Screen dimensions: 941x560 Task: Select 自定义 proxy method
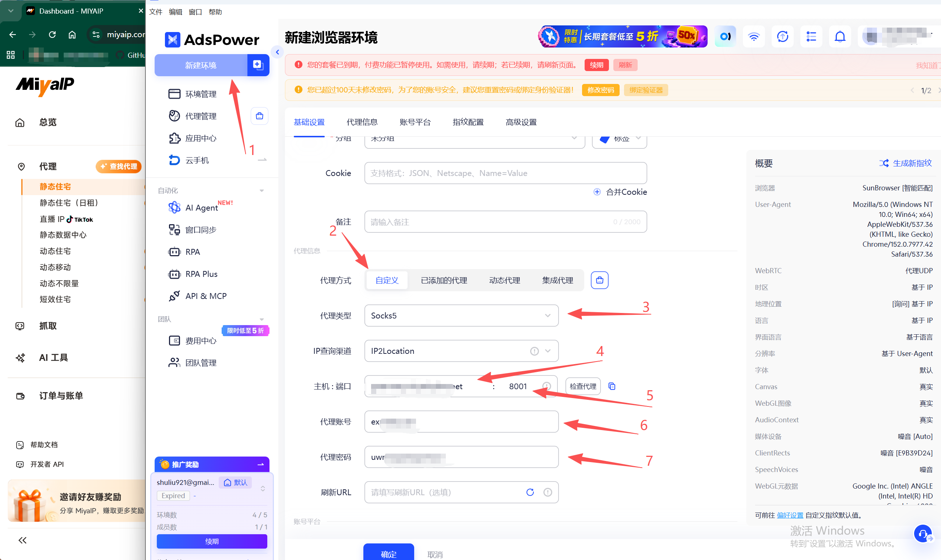pyautogui.click(x=387, y=280)
